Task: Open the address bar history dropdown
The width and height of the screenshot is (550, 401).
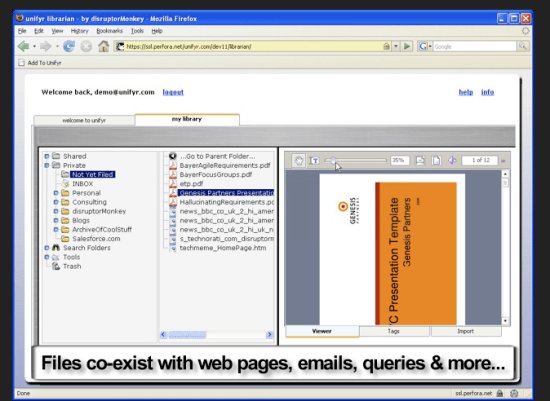Action: coord(396,46)
